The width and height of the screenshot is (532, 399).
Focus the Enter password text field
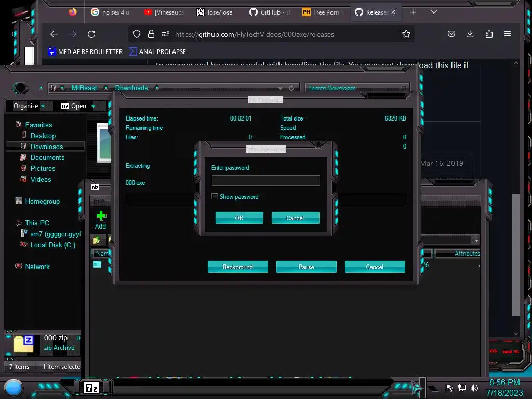265,180
